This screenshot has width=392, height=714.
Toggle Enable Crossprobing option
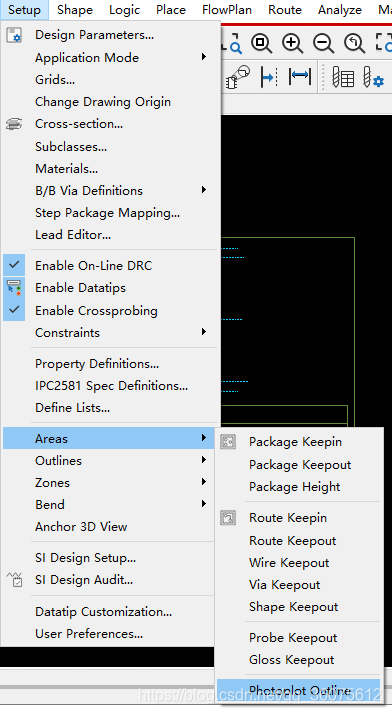pos(110,311)
